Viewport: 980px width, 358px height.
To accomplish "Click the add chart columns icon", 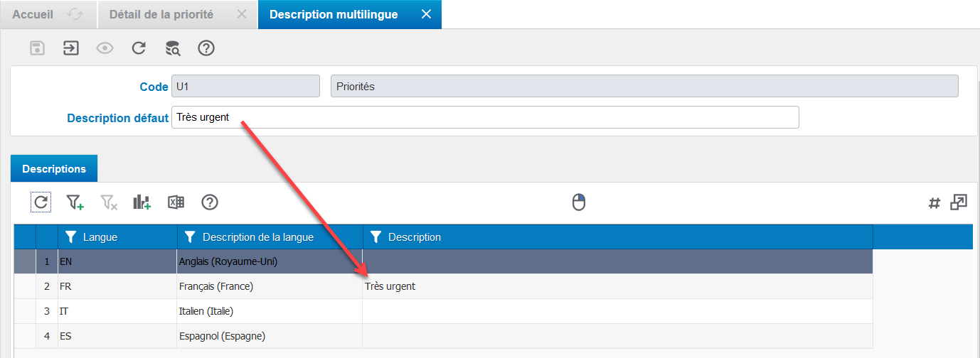I will (x=142, y=202).
